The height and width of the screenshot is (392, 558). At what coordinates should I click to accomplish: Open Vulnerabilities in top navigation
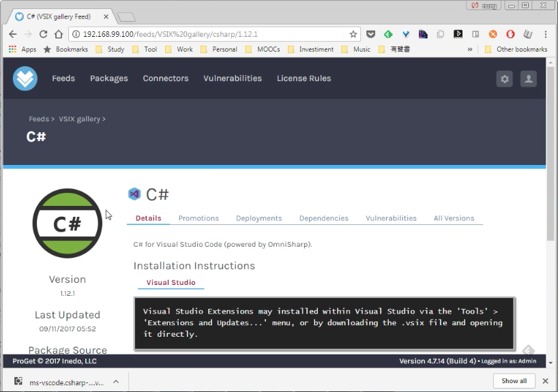tap(233, 78)
